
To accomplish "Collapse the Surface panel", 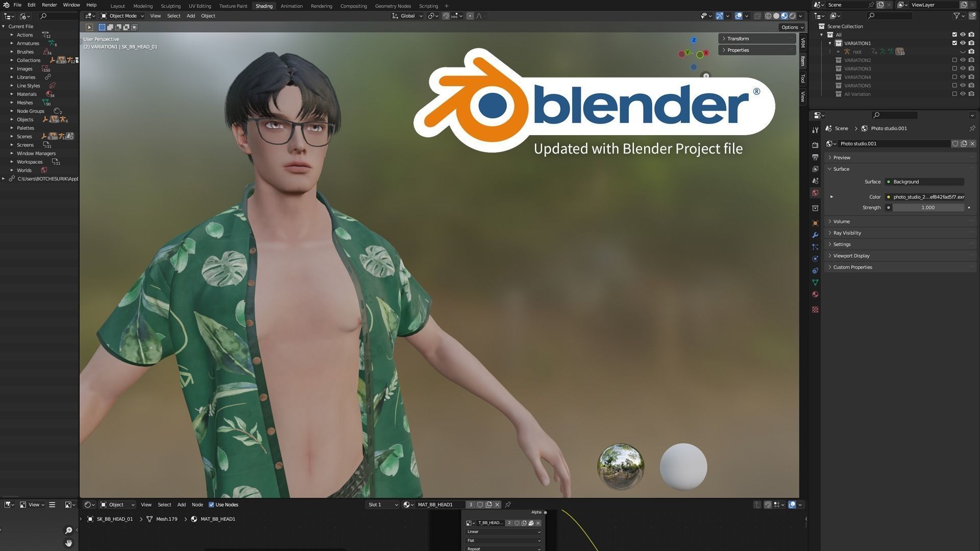I will (900, 169).
